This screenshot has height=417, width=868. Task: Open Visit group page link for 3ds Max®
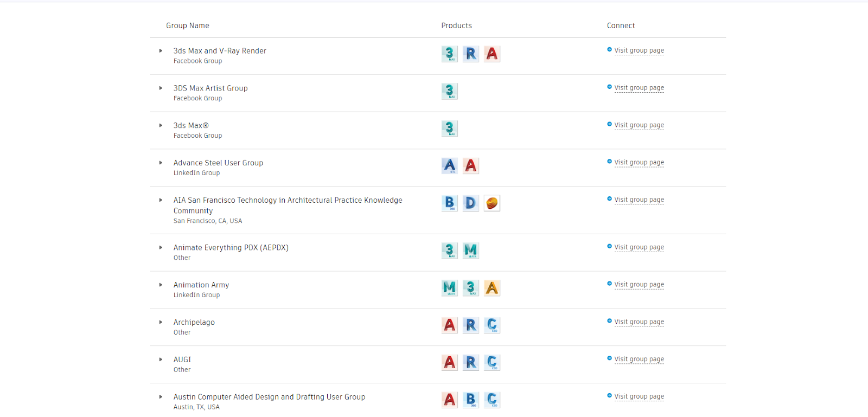(x=639, y=125)
